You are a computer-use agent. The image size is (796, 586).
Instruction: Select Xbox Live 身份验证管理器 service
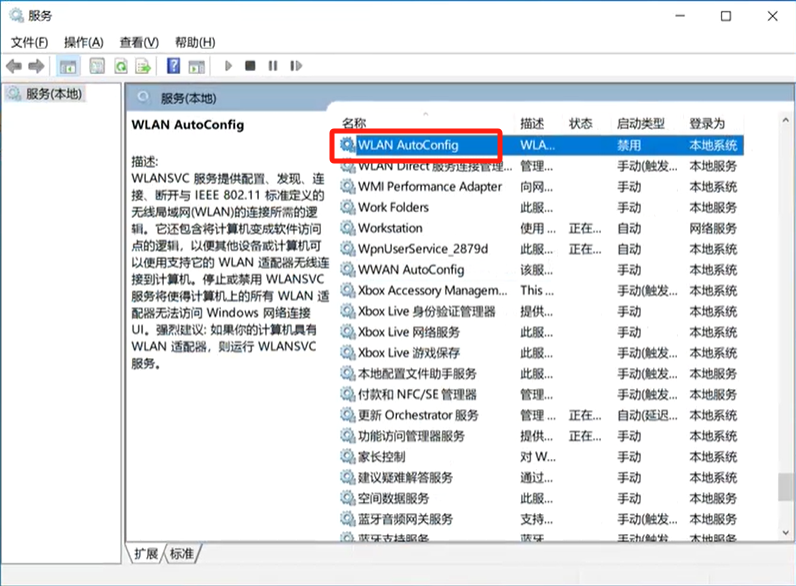[541, 311]
